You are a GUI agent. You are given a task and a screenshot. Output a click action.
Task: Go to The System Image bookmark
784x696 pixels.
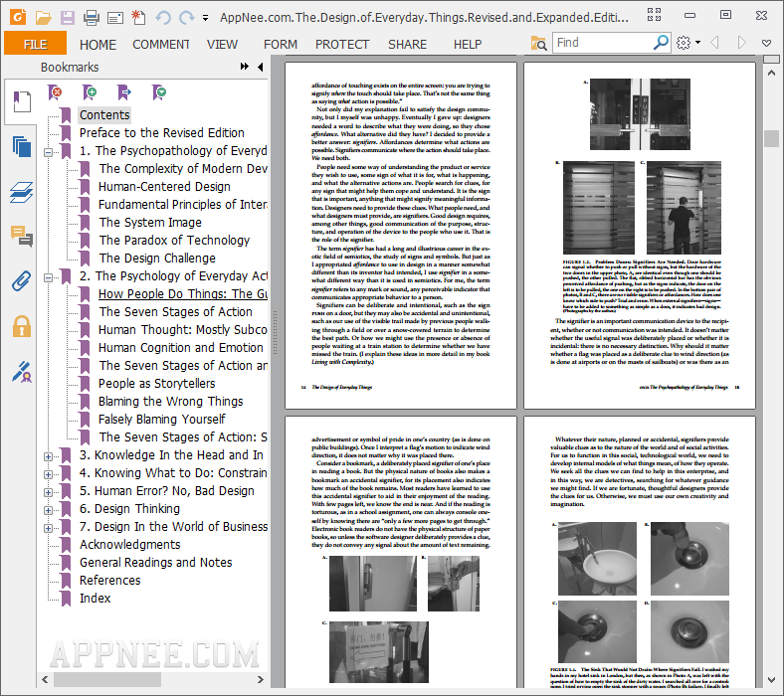coord(150,223)
